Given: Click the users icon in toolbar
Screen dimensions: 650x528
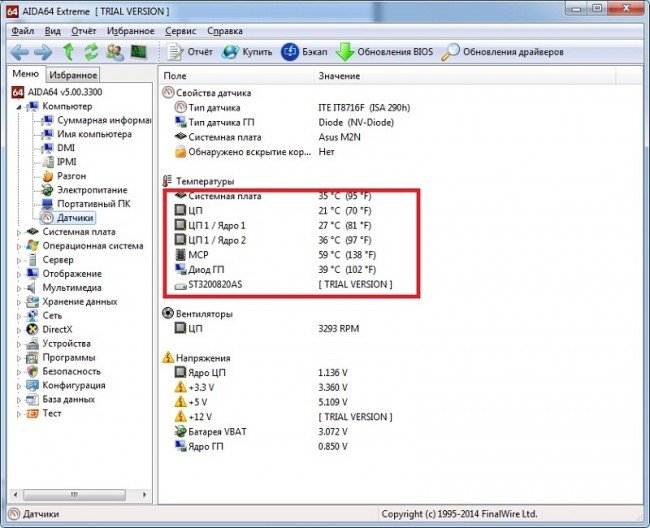Looking at the screenshot, I should [x=115, y=51].
